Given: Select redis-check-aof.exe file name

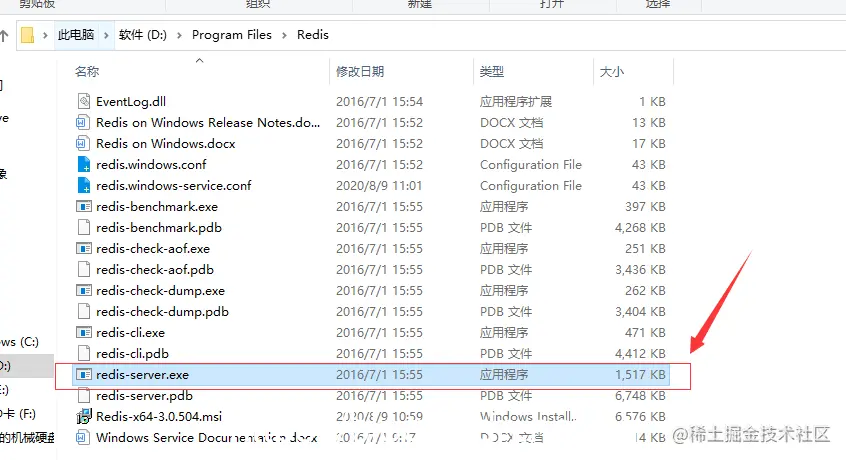Looking at the screenshot, I should coord(153,249).
